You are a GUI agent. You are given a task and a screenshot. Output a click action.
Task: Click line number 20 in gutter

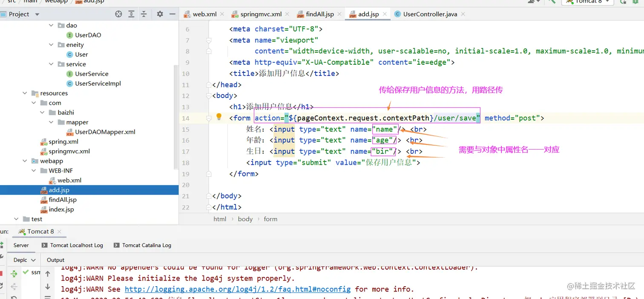[185, 185]
